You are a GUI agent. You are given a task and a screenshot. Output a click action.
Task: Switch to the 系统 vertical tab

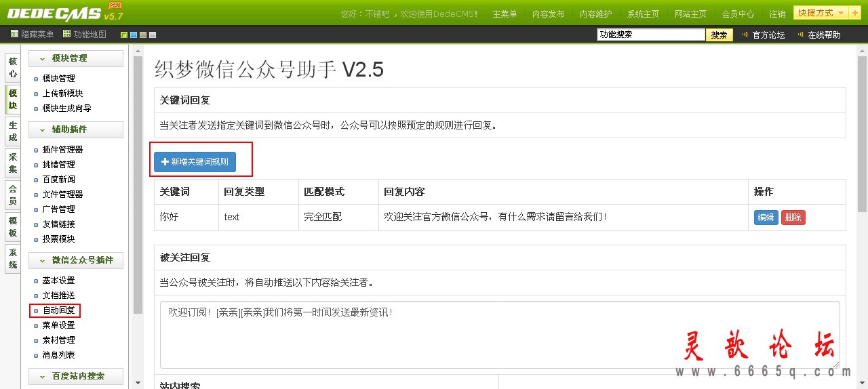[x=13, y=258]
